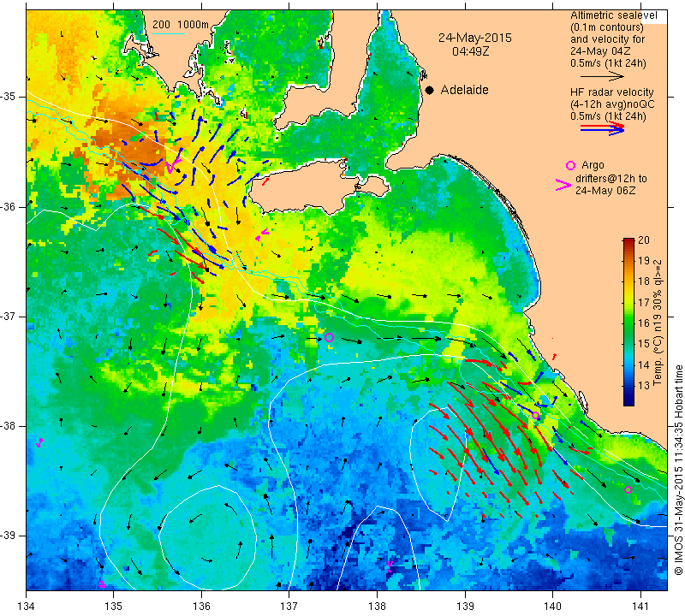Click the 24-May-2015 date text
This screenshot has height=616, width=685.
point(475,38)
